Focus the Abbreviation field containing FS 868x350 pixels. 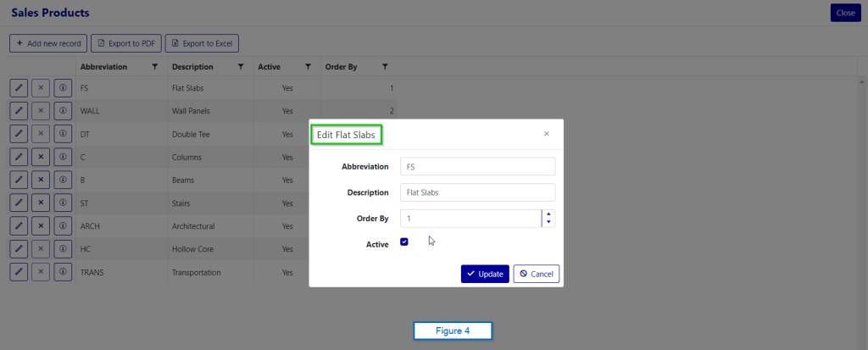coord(477,166)
